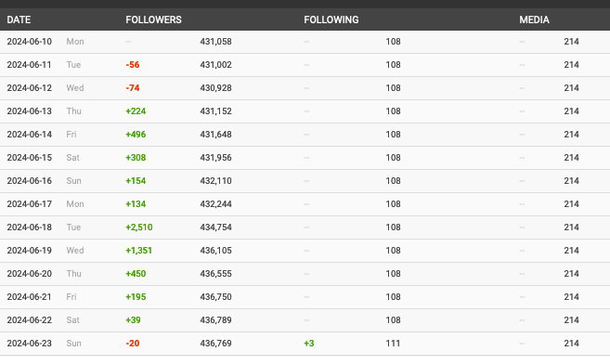Click the +450 gain on 2024-06-20
610x364 pixels.
(136, 274)
